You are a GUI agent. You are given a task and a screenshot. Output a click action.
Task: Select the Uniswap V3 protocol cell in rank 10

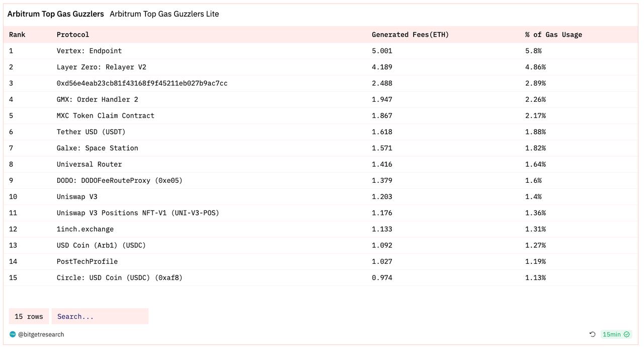[77, 196]
